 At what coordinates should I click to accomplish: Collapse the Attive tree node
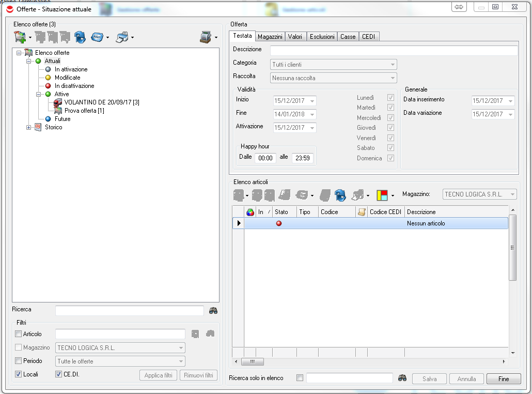pos(39,94)
